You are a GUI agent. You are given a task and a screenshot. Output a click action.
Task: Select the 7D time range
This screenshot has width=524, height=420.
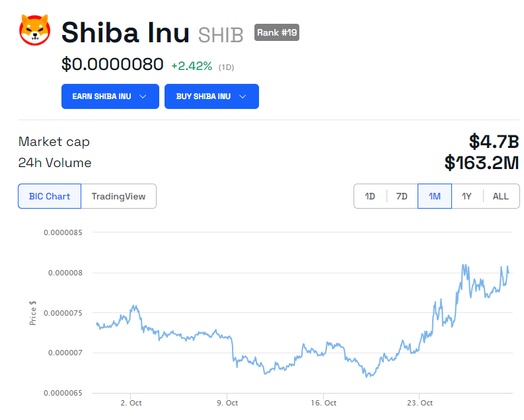point(402,196)
